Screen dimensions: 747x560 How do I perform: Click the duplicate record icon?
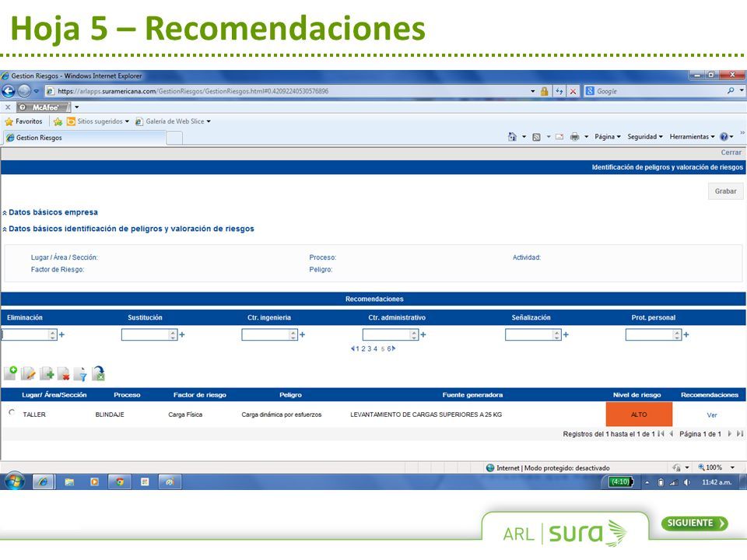click(47, 373)
